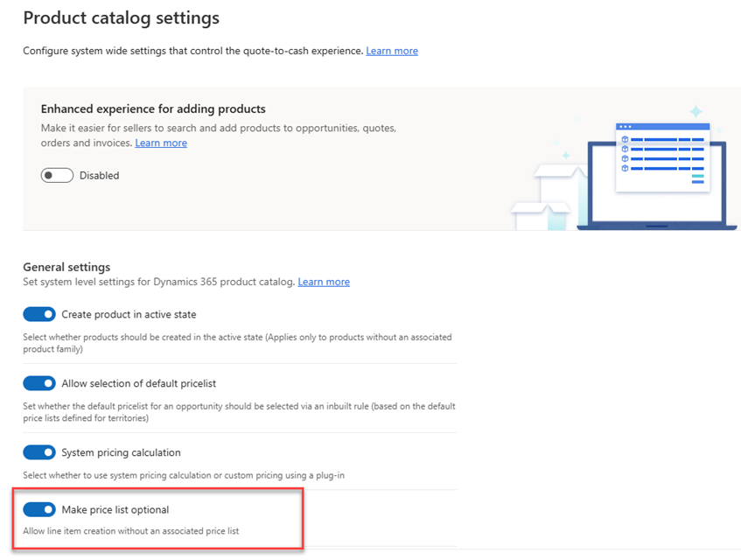Switch off System pricing calculation toggle
Image resolution: width=741 pixels, height=560 pixels.
click(x=39, y=452)
